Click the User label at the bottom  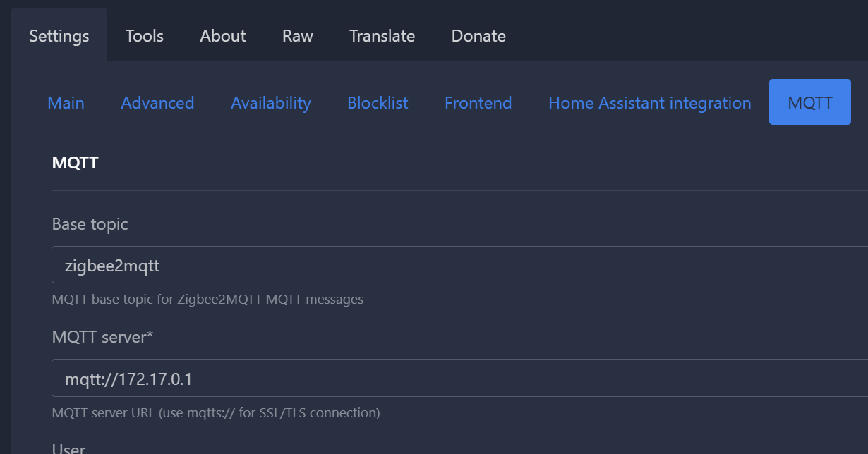coord(69,449)
